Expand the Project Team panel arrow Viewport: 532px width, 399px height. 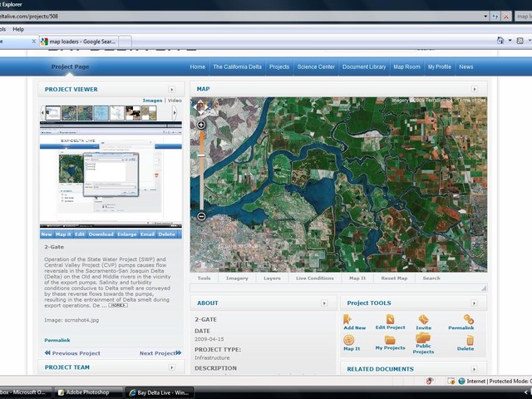172,367
